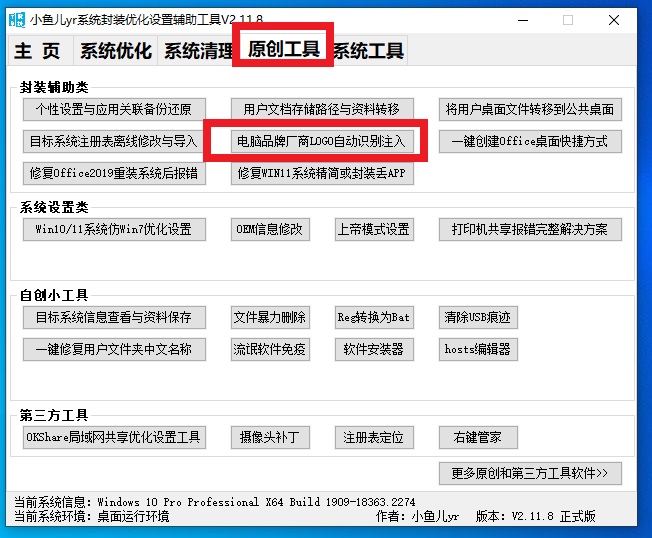The width and height of the screenshot is (652, 538).
Task: Run 修复Office2019重装系统后报错 fix
Action: (x=114, y=173)
